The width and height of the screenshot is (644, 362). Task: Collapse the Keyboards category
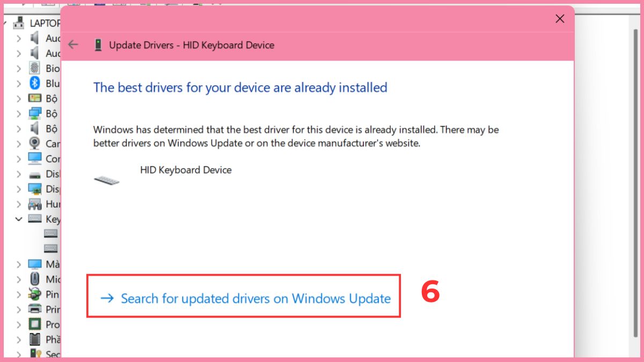[x=19, y=219]
